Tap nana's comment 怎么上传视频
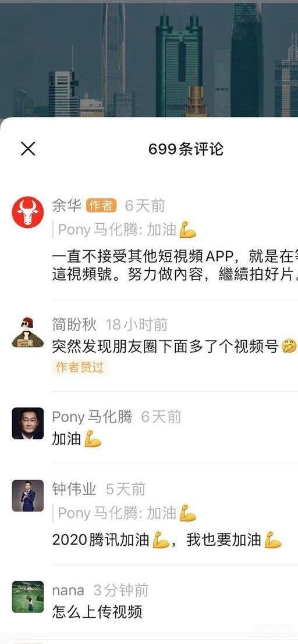298x644 pixels. pyautogui.click(x=97, y=612)
